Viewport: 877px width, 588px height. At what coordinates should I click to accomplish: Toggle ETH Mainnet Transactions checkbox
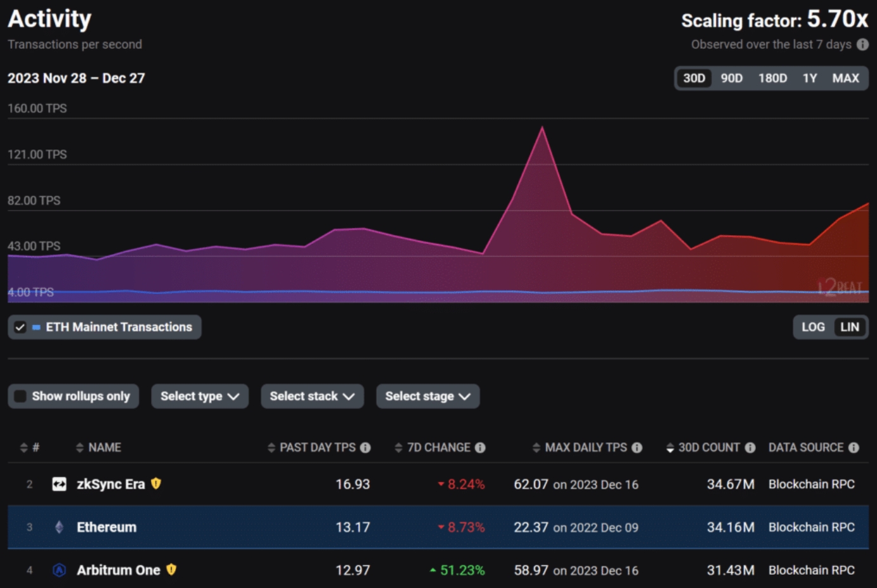point(20,328)
